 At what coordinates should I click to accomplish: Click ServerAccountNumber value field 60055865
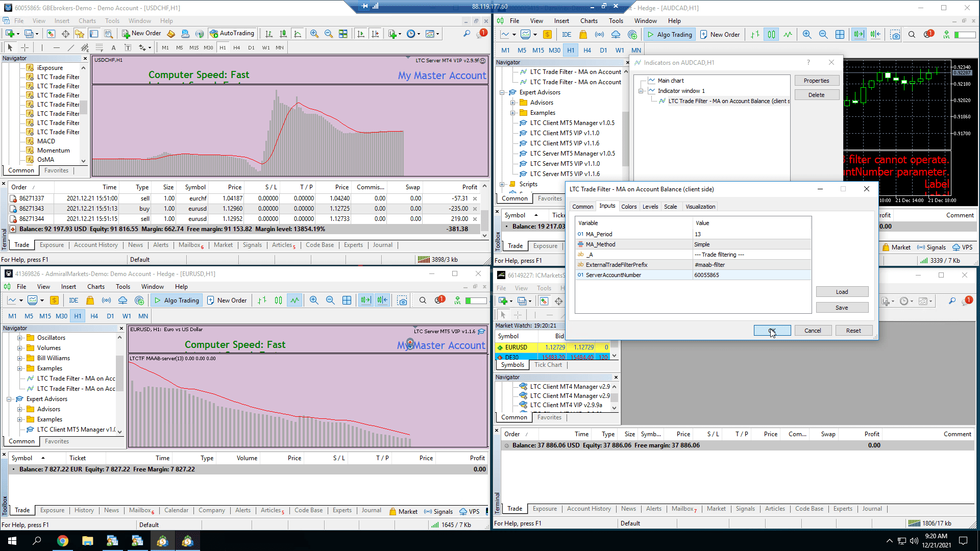[x=751, y=275]
